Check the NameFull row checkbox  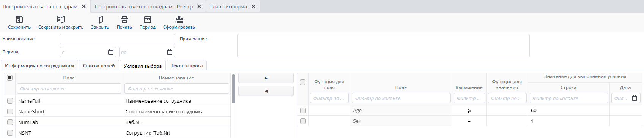point(10,101)
